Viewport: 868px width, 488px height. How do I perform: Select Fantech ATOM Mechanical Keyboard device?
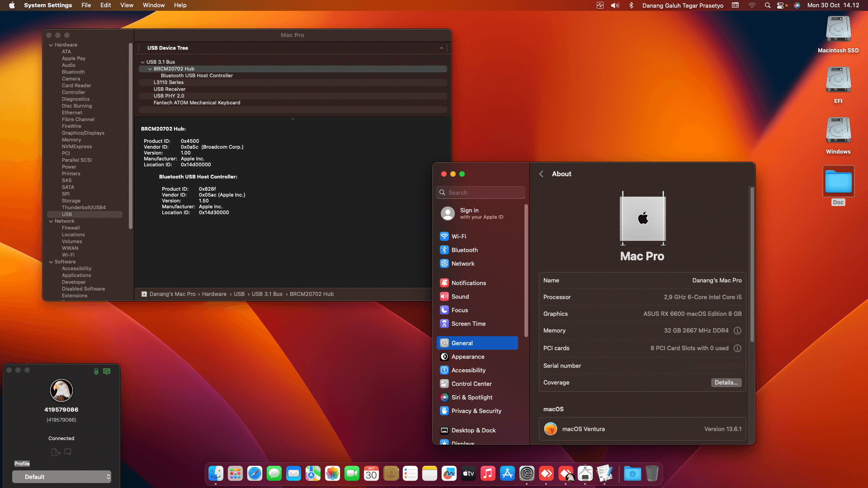click(x=293, y=103)
